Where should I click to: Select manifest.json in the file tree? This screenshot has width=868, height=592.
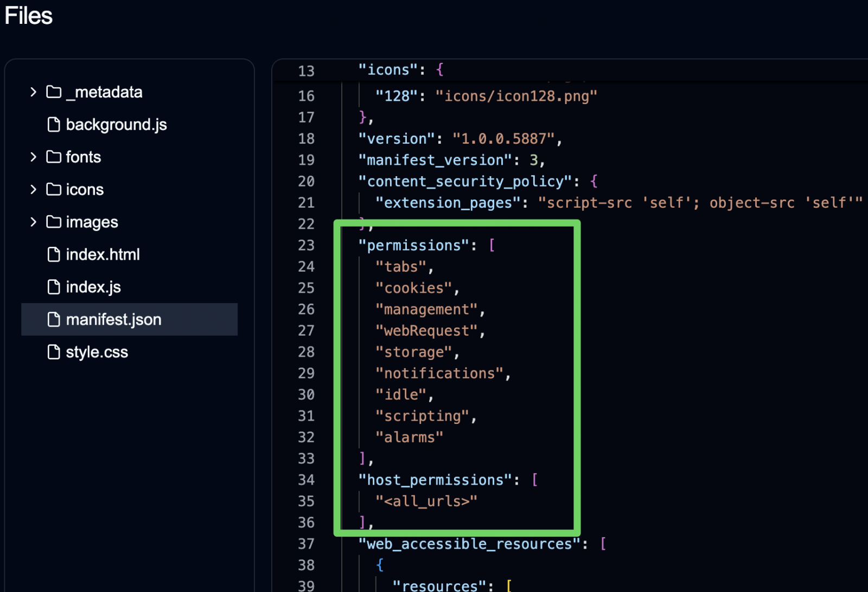pos(113,319)
